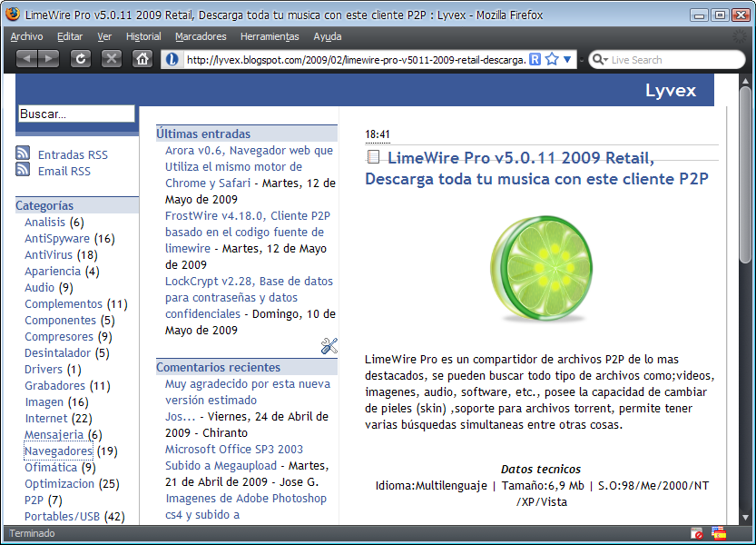The width and height of the screenshot is (756, 545).
Task: Click the Email RSS feed icon
Action: (24, 171)
